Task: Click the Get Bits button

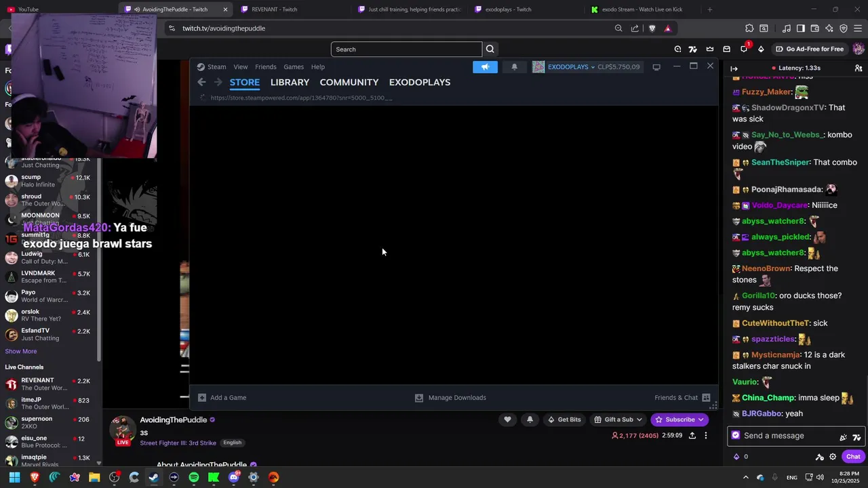Action: pos(564,420)
